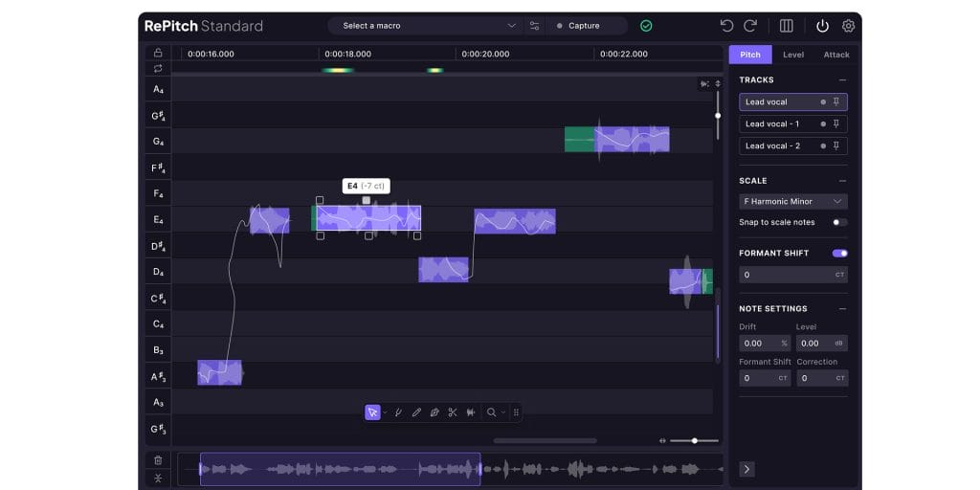The width and height of the screenshot is (980, 490).
Task: Disable the Formant Shift toggle
Action: (839, 253)
